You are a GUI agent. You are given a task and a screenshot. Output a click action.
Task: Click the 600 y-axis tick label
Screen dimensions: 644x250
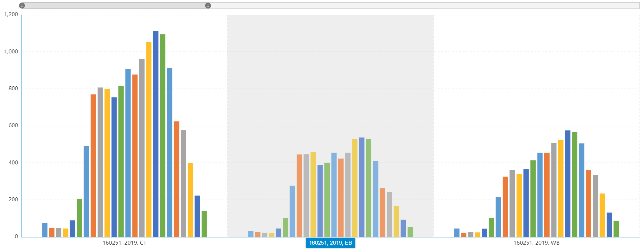13,125
